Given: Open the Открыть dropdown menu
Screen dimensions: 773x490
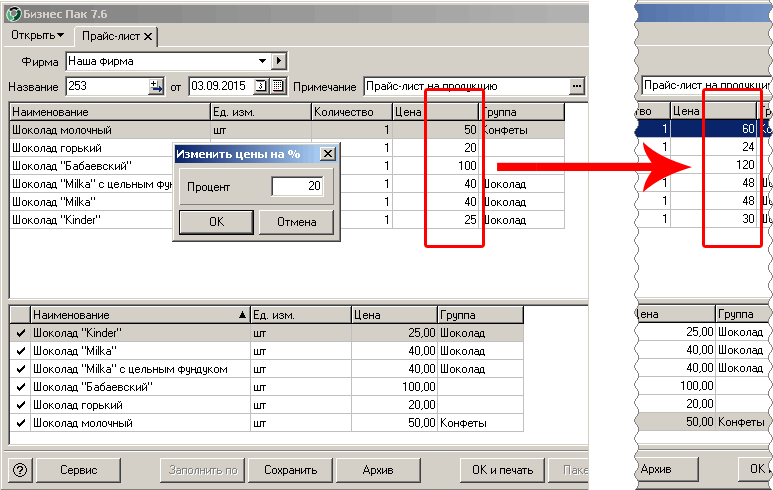Looking at the screenshot, I should [37, 36].
